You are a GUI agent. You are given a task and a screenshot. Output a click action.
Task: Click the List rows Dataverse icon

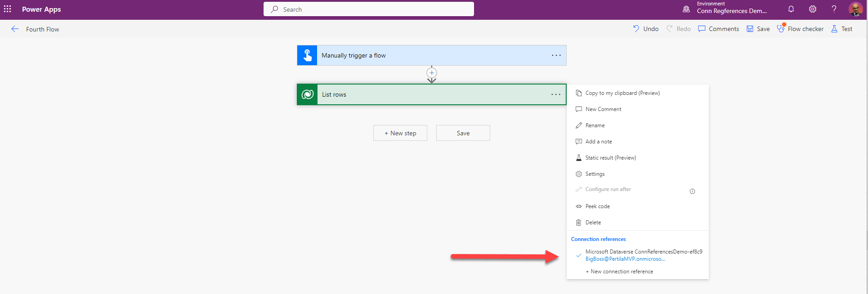point(307,94)
